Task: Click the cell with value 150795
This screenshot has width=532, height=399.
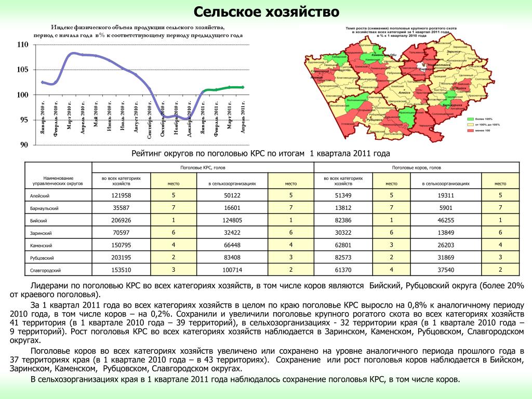Action: tap(121, 245)
